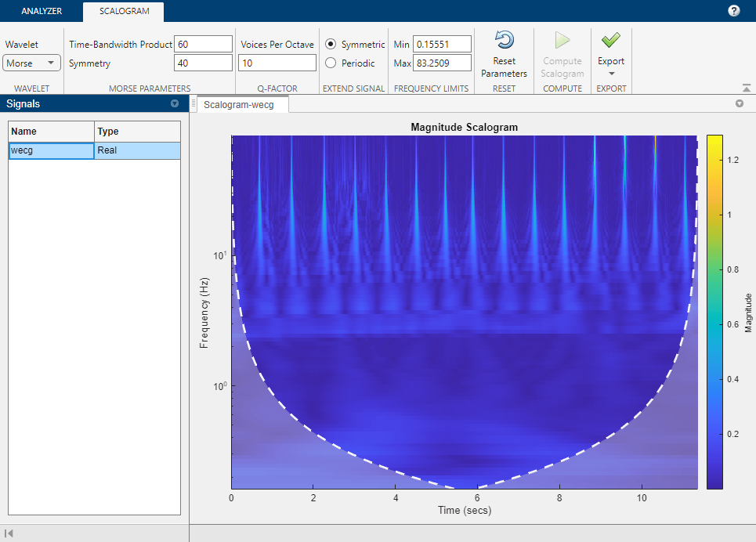Click the Time-Bandwidth Product field

pyautogui.click(x=204, y=45)
